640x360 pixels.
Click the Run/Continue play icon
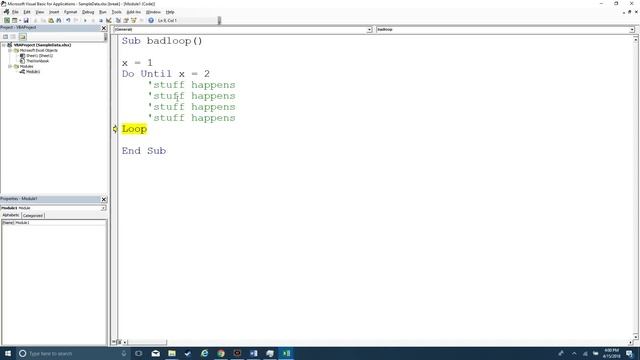(x=85, y=20)
